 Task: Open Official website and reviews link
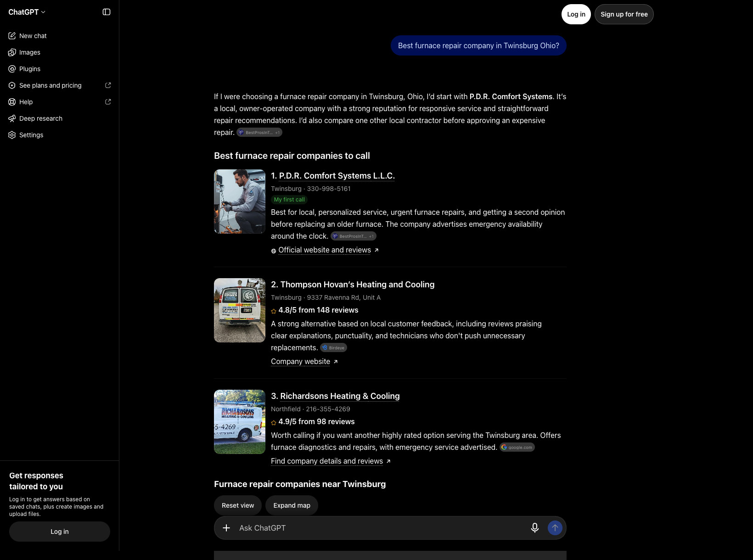[x=325, y=250]
